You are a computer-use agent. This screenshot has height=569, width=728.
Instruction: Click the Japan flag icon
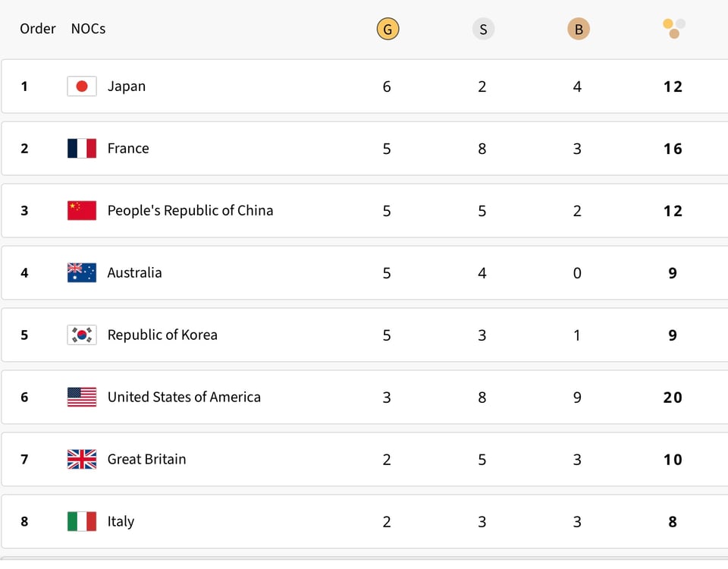pyautogui.click(x=82, y=86)
